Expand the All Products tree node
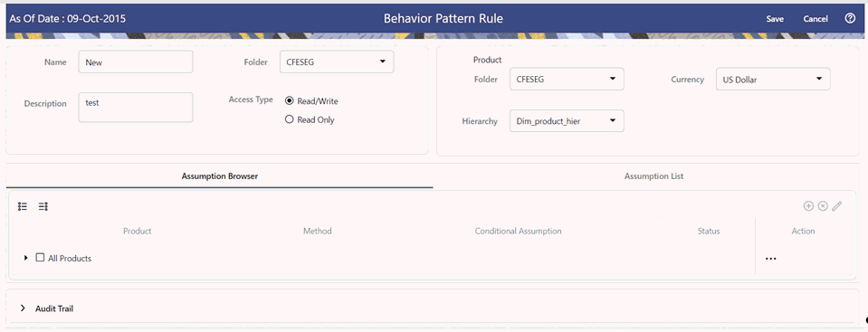Viewport: 868px width, 332px height. tap(26, 258)
